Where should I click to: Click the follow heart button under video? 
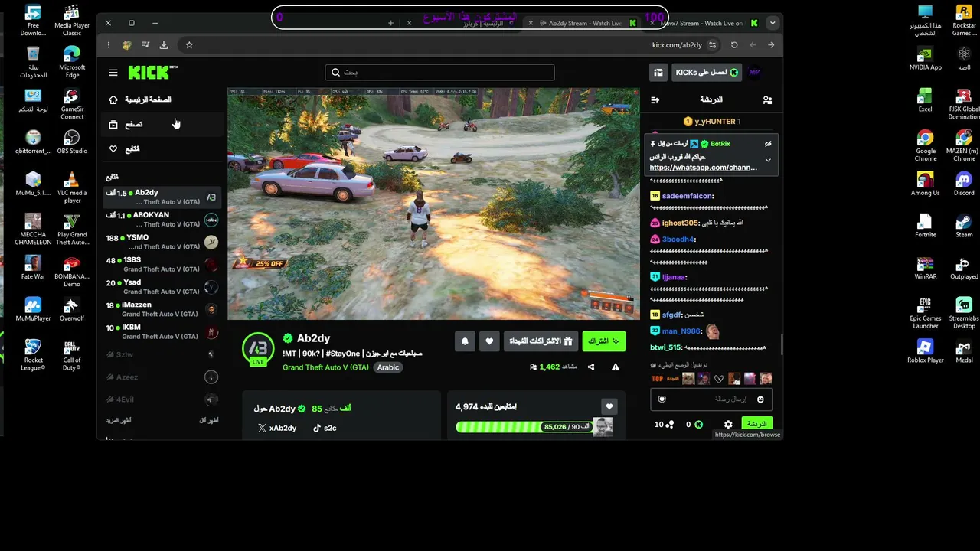pyautogui.click(x=489, y=341)
